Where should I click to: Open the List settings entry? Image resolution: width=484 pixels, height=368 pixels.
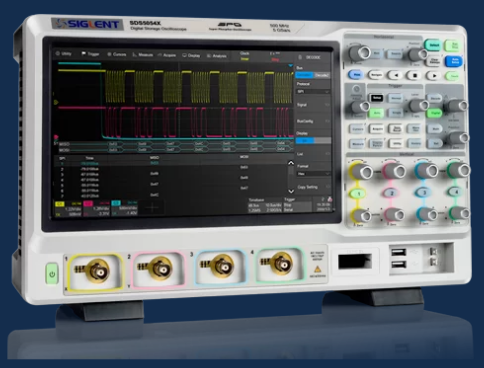coord(313,154)
